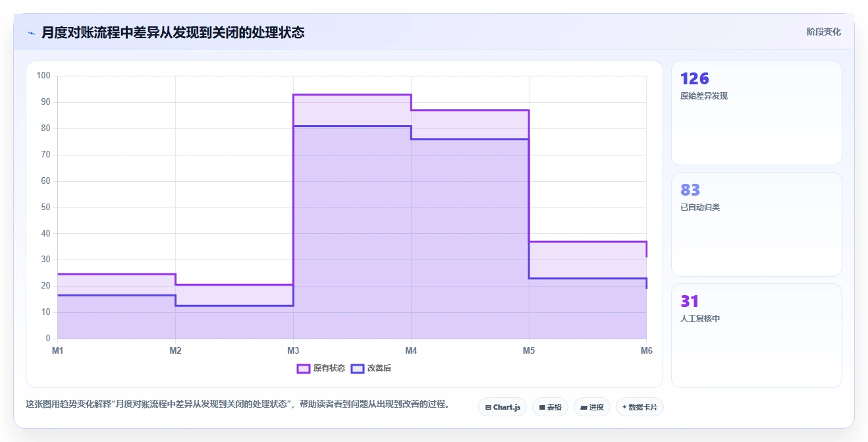The height and width of the screenshot is (442, 868).
Task: Click the M1 x-axis label
Action: 58,351
